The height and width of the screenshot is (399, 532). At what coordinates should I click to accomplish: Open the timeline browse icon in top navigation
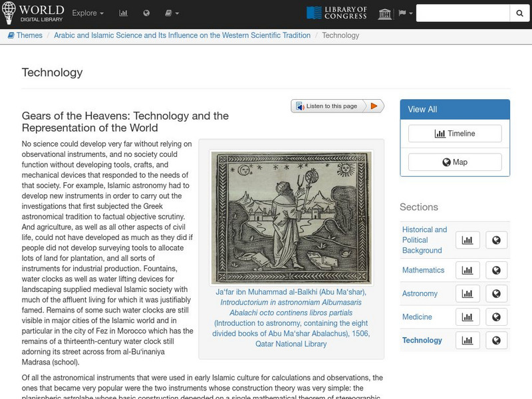click(x=122, y=12)
